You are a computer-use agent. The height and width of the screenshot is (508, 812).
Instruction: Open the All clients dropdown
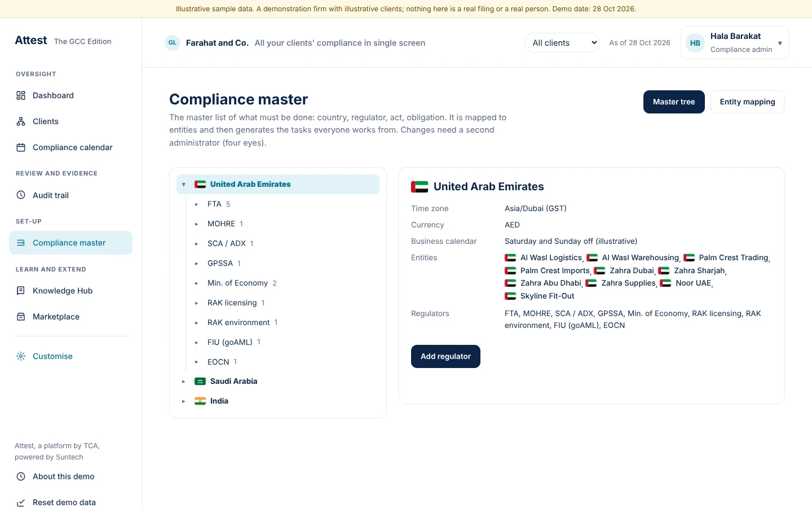(562, 43)
